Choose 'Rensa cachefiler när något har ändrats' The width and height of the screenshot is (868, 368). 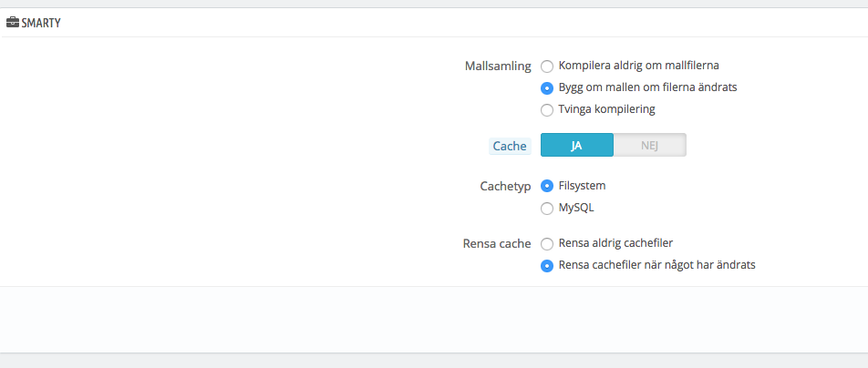pos(547,266)
